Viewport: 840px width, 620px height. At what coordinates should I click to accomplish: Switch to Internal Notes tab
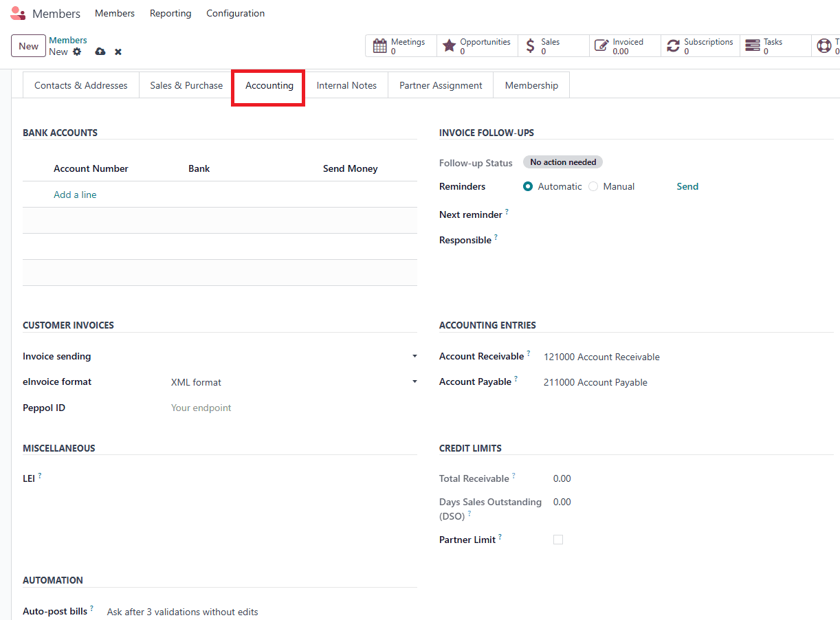coord(346,85)
